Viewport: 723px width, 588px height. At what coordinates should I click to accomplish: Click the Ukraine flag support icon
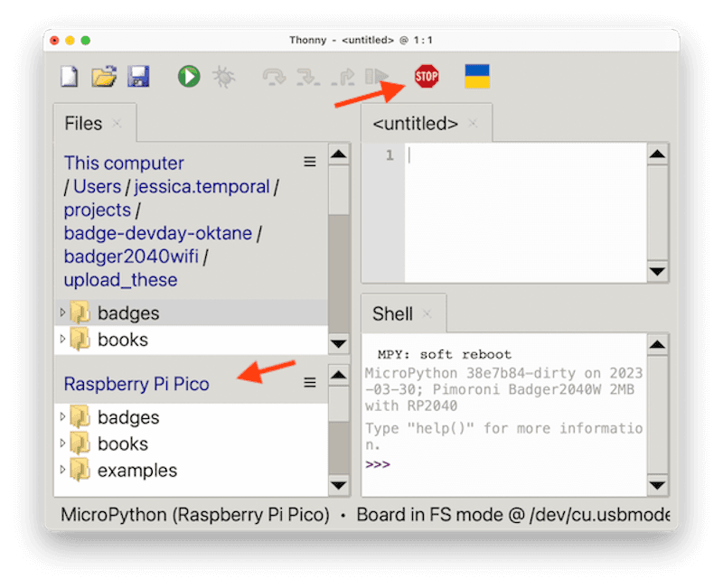point(477,77)
